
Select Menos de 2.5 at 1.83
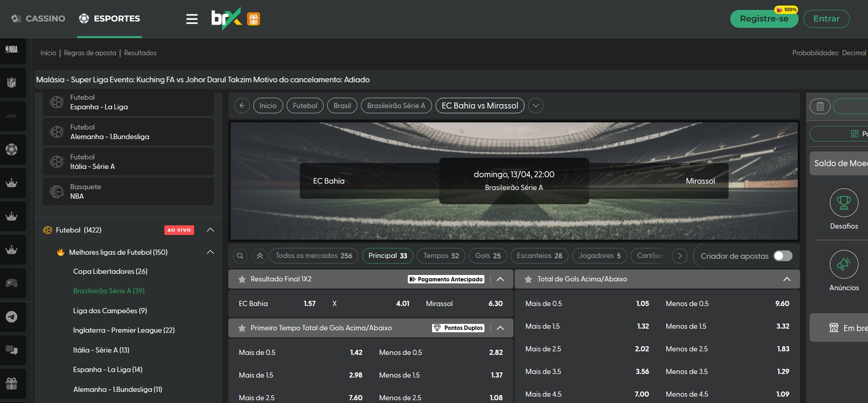[x=727, y=349]
